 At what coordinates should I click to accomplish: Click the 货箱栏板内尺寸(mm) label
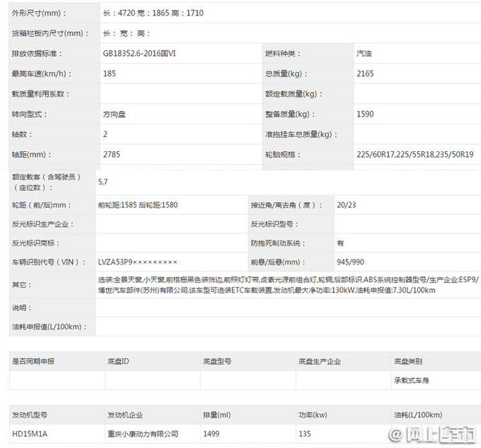click(50, 33)
